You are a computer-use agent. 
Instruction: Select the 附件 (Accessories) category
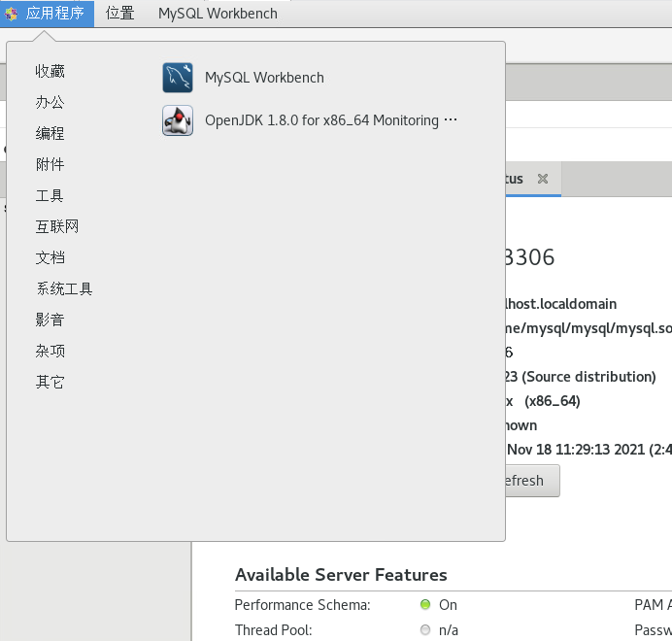50,164
